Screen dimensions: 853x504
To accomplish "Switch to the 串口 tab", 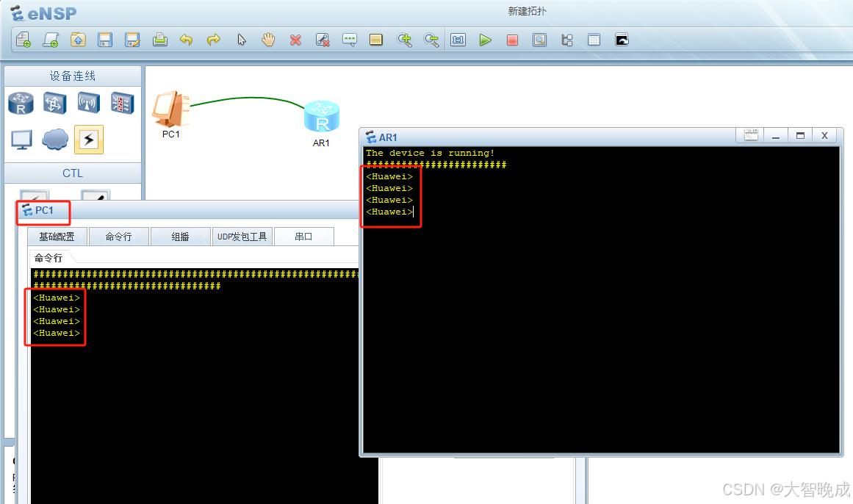I will point(303,237).
